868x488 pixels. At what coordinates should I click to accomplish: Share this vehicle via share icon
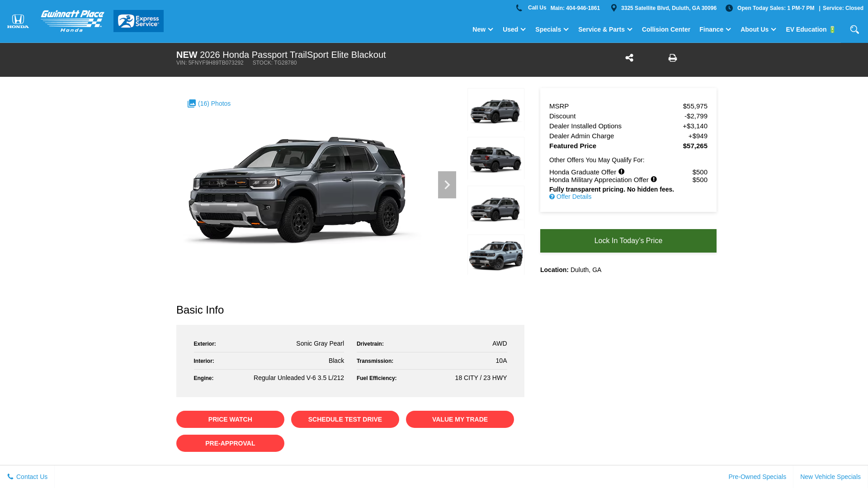coord(629,58)
